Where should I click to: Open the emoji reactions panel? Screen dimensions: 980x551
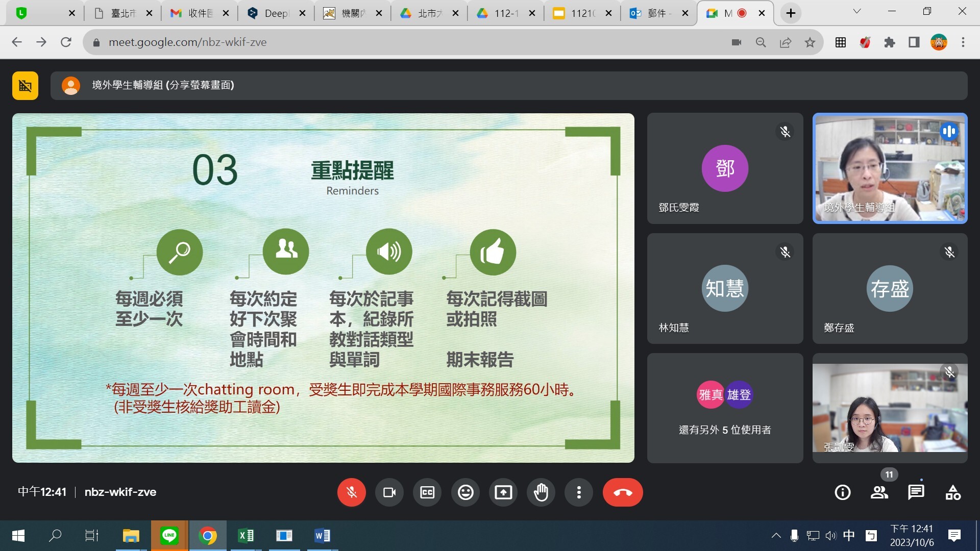pyautogui.click(x=465, y=492)
